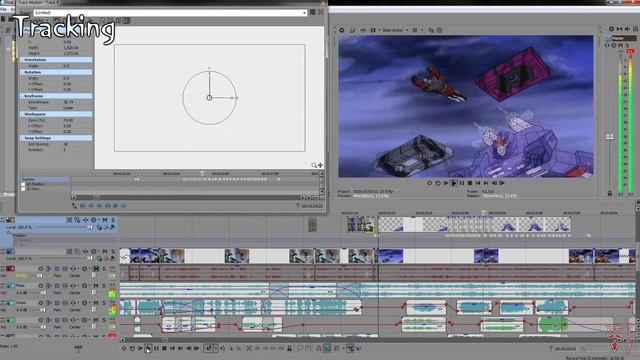This screenshot has width=640, height=360.
Task: Play video in preview window transport
Action: point(453,183)
